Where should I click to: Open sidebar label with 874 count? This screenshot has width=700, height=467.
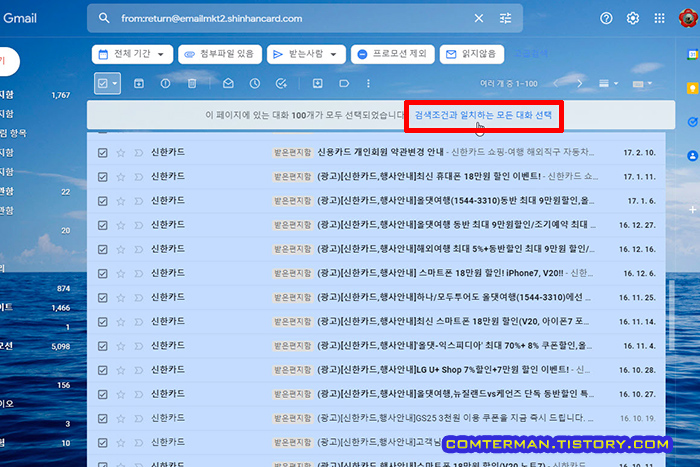36,288
